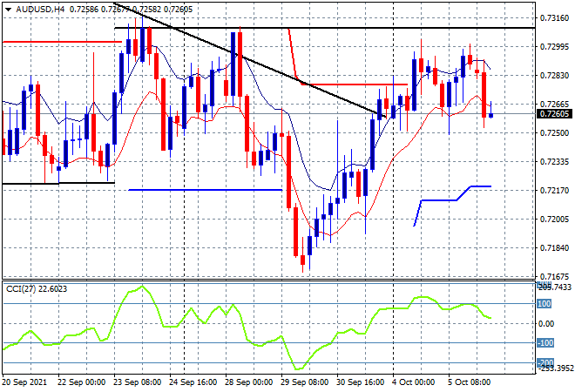
Task: Click the 24 Sep 16:00 time label
Action: [193, 382]
